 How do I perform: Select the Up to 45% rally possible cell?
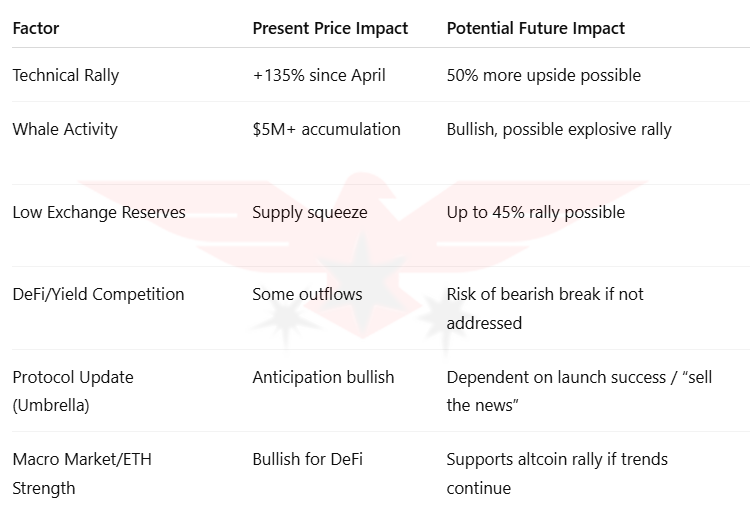(535, 212)
